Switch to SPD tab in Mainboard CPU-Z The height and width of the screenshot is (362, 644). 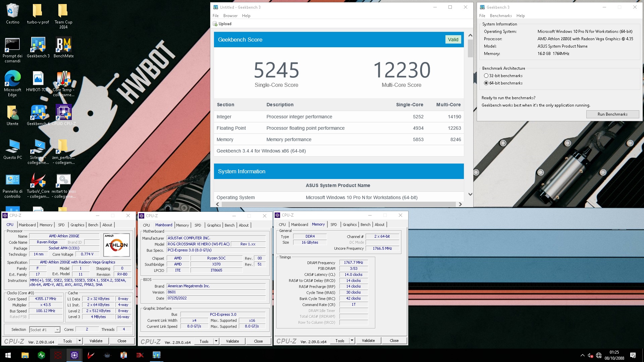pos(198,225)
